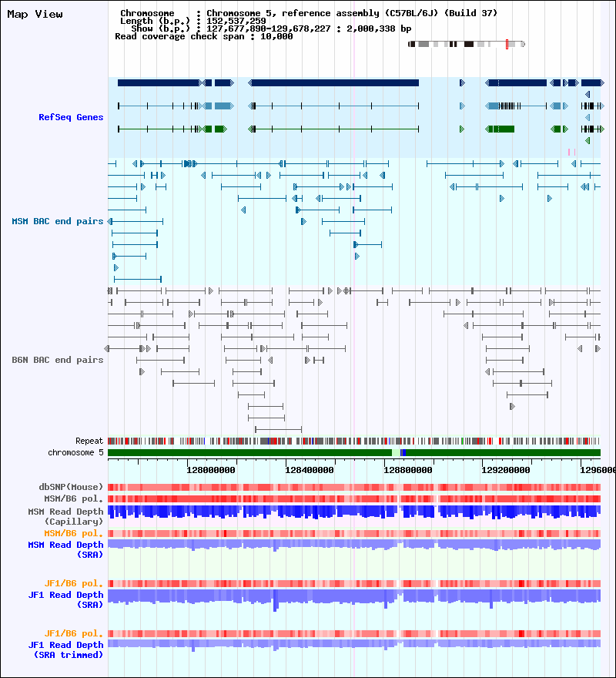Click the 128400000 axis coordinate label
Image resolution: width=616 pixels, height=678 pixels.
[309, 470]
